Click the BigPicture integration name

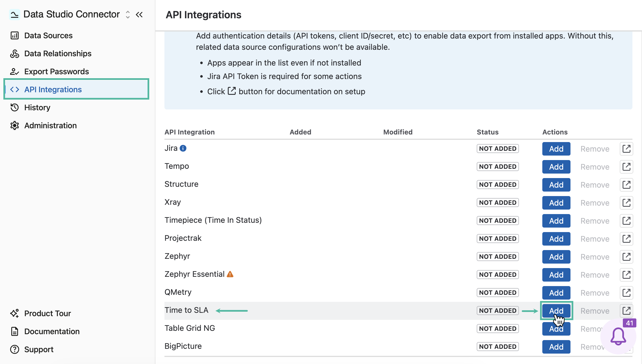pos(183,346)
